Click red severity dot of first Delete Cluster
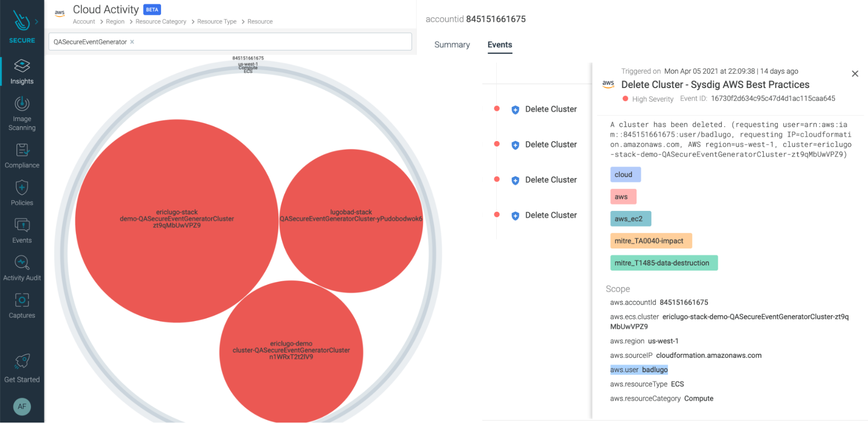This screenshot has width=868, height=423. [x=497, y=108]
